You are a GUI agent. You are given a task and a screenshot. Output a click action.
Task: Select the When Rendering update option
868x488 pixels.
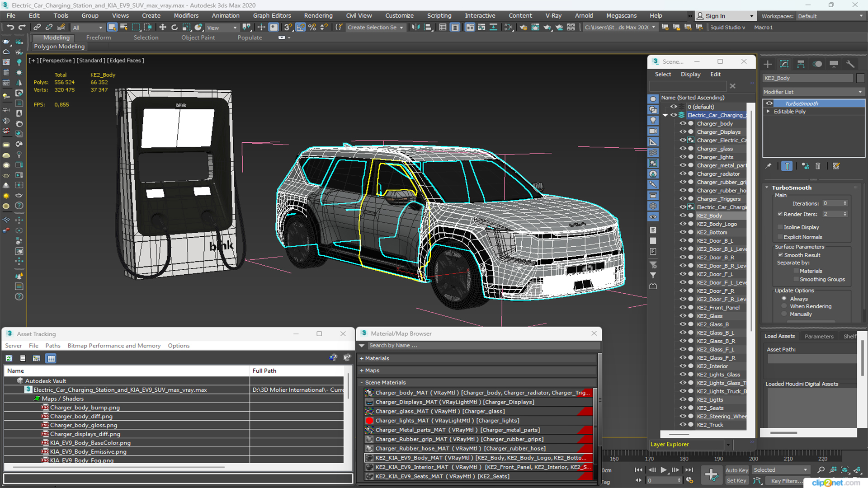(784, 306)
